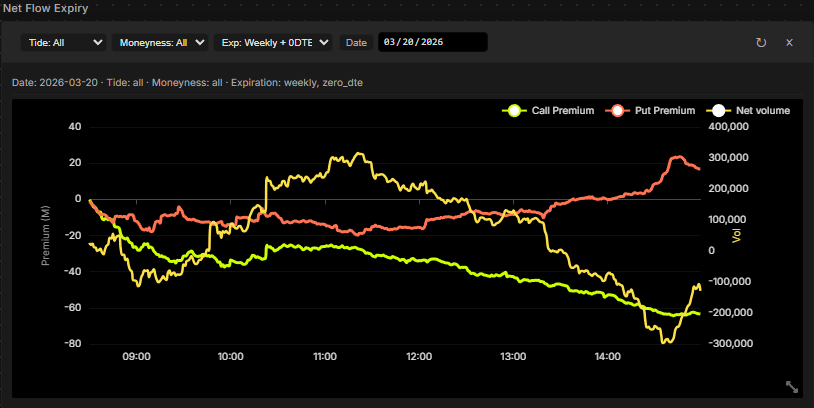The width and height of the screenshot is (814, 408).
Task: Click the Premium (M) left axis title
Action: 45,235
